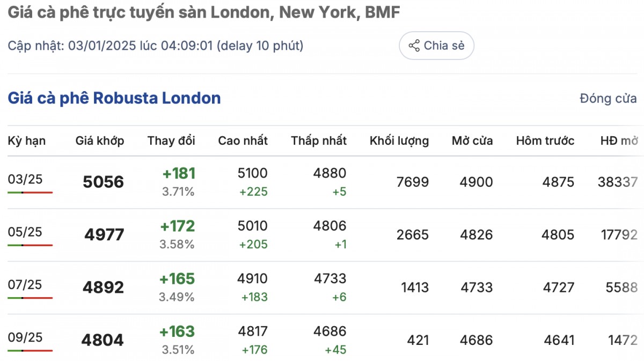This screenshot has width=644, height=361.
Task: Select the Thấp nhất column header
Action: (319, 141)
